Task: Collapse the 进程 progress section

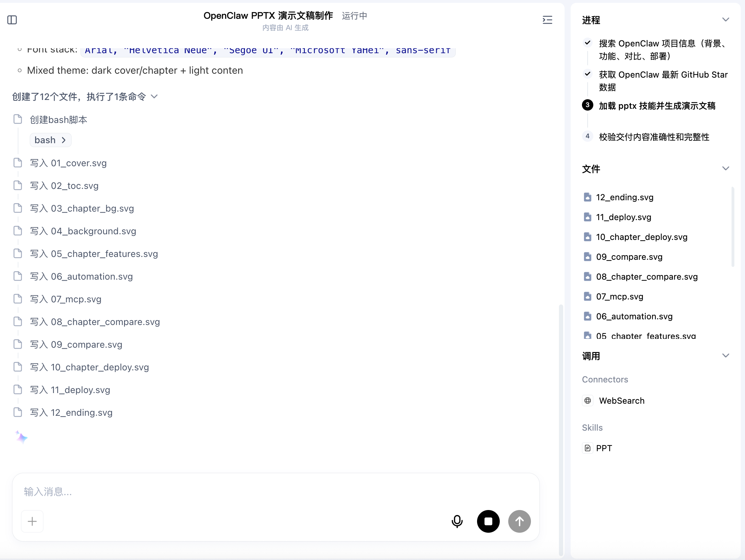Action: [726, 20]
